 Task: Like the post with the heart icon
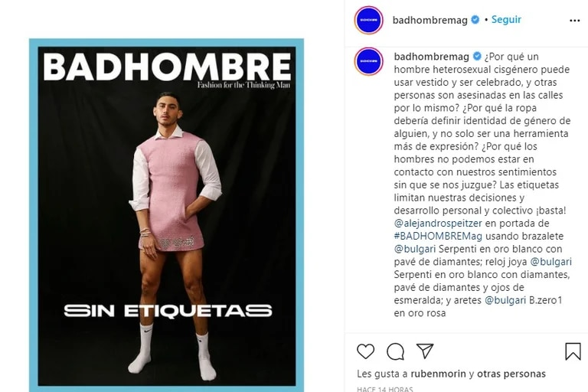pyautogui.click(x=365, y=351)
